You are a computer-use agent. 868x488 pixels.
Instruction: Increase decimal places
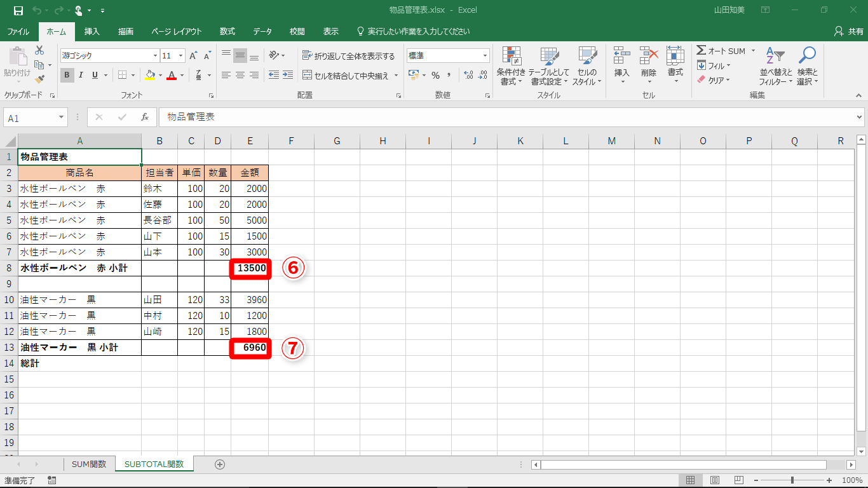(469, 75)
